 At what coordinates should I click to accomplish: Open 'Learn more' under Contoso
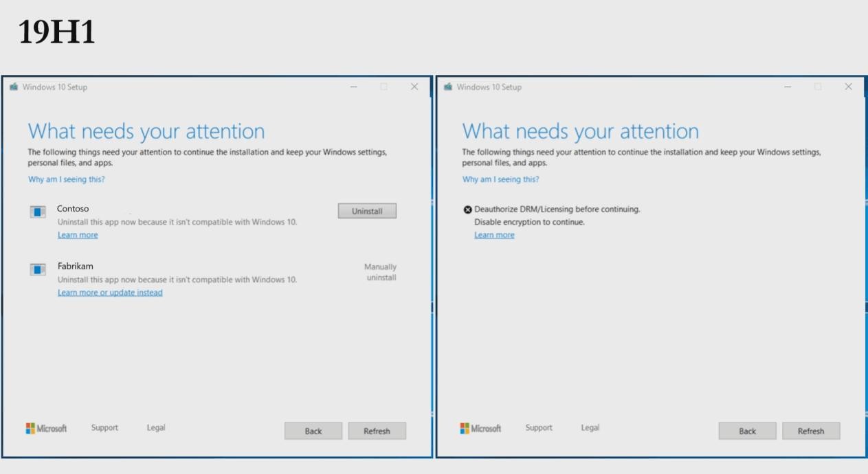tap(78, 235)
